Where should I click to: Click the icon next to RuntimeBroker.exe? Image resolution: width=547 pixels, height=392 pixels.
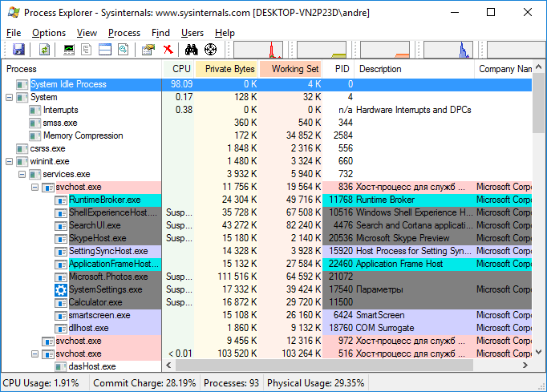pos(61,200)
